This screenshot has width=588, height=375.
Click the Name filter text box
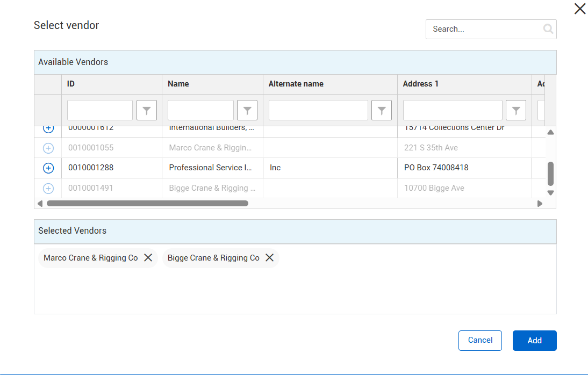pos(200,110)
